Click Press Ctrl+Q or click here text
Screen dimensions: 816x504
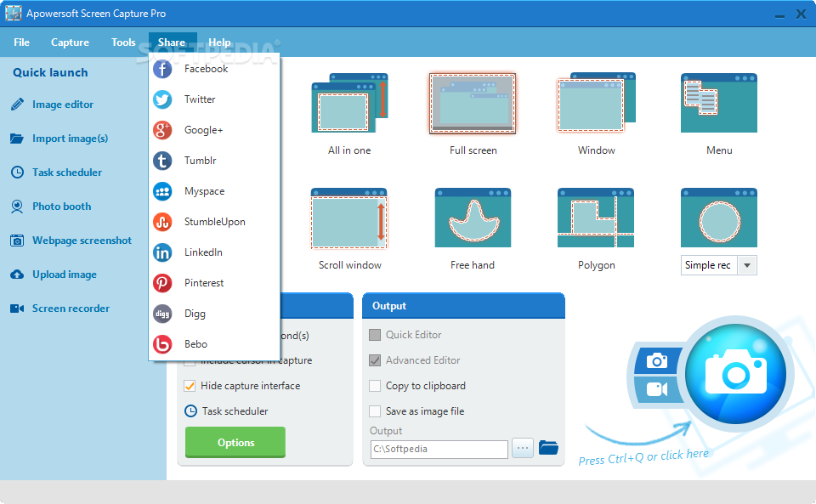click(643, 456)
